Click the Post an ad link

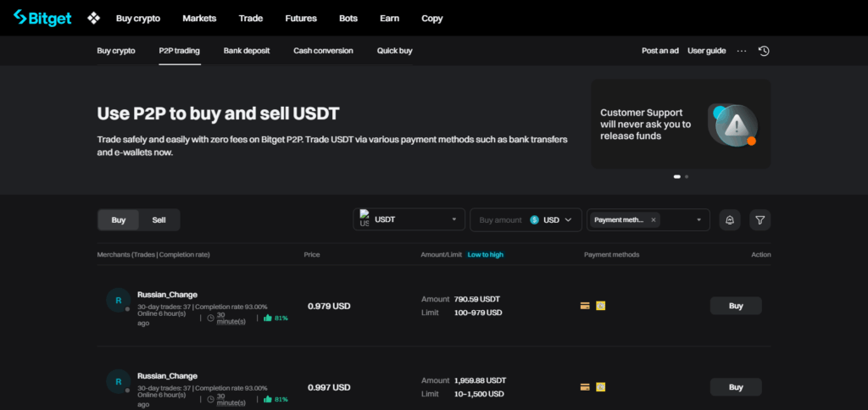tap(659, 51)
